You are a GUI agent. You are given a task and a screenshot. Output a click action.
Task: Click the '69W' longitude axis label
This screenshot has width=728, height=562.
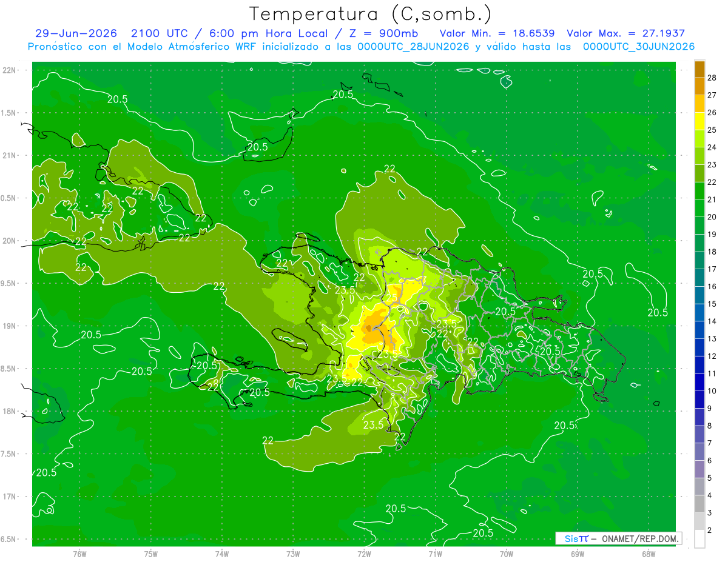[577, 554]
